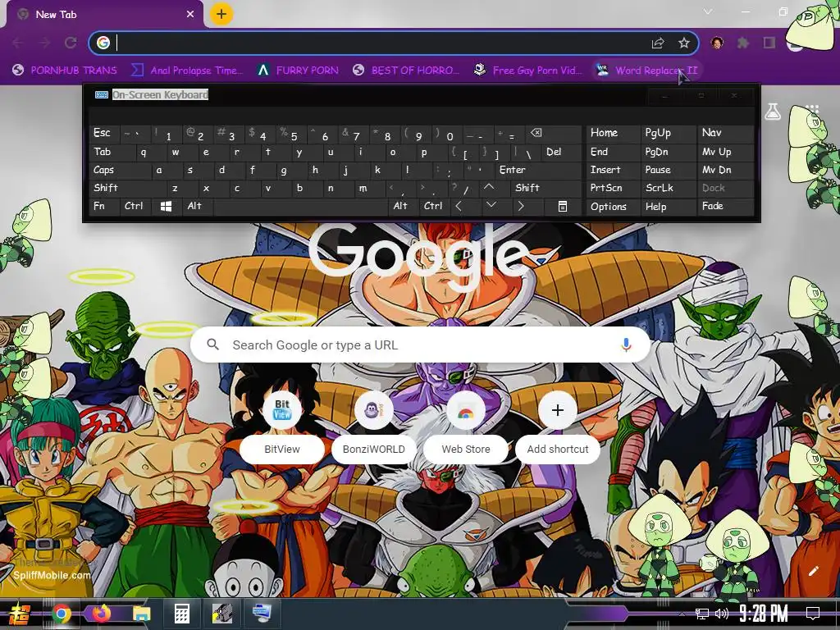Select the New Tab tab
Image resolution: width=840 pixels, height=630 pixels.
(x=104, y=15)
